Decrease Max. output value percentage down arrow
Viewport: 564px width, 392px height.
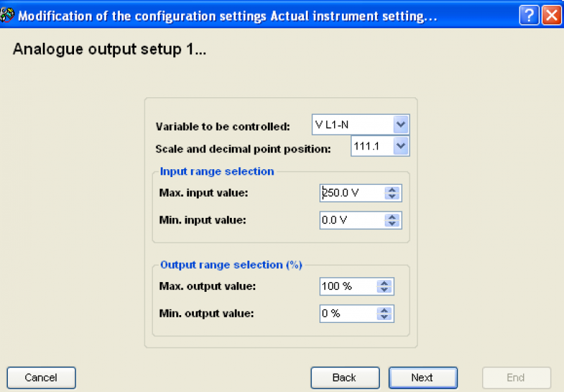tap(384, 290)
